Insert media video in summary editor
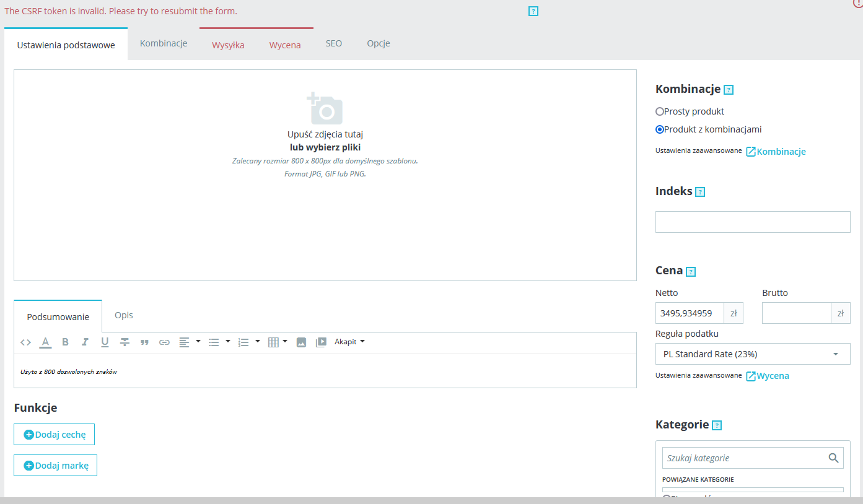The image size is (863, 504). [321, 342]
